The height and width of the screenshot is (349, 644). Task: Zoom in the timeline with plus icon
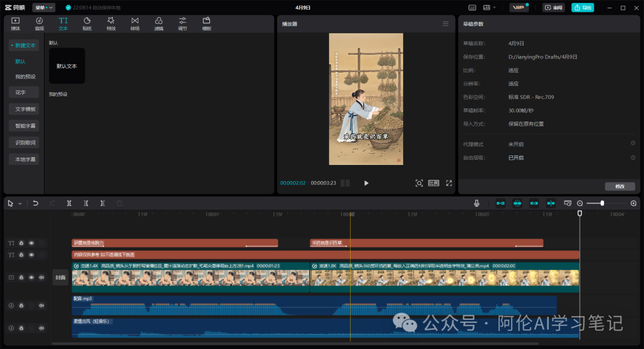(634, 203)
